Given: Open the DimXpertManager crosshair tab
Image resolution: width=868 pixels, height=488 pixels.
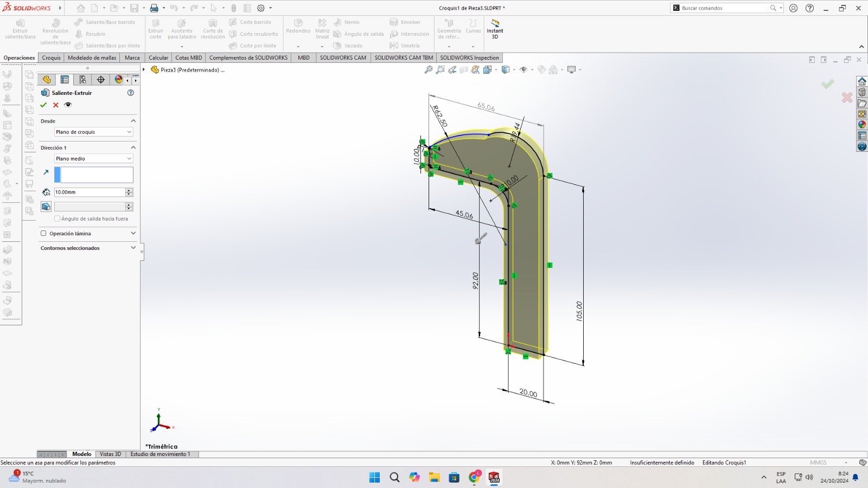Looking at the screenshot, I should pos(100,80).
